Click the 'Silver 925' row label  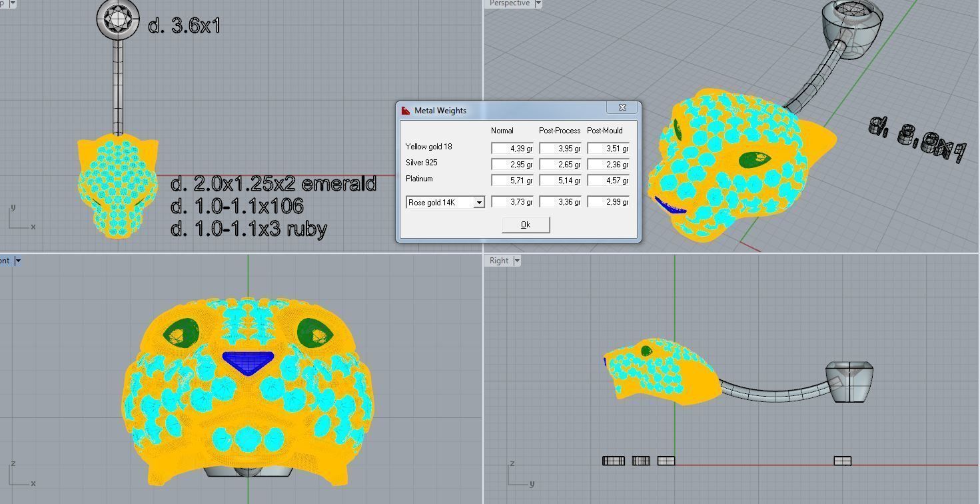pyautogui.click(x=422, y=163)
